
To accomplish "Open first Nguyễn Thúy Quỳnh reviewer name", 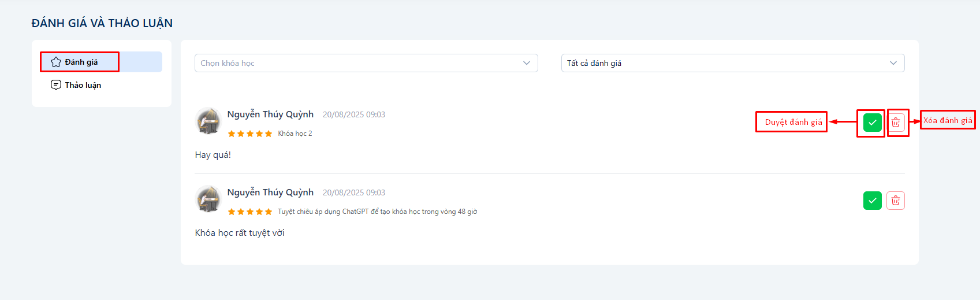I will tap(270, 114).
